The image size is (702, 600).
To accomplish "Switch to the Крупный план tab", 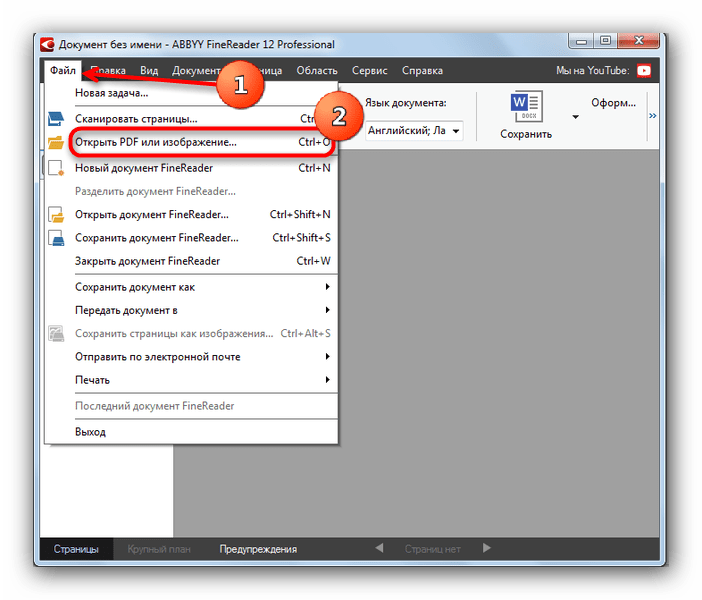I will click(x=159, y=549).
